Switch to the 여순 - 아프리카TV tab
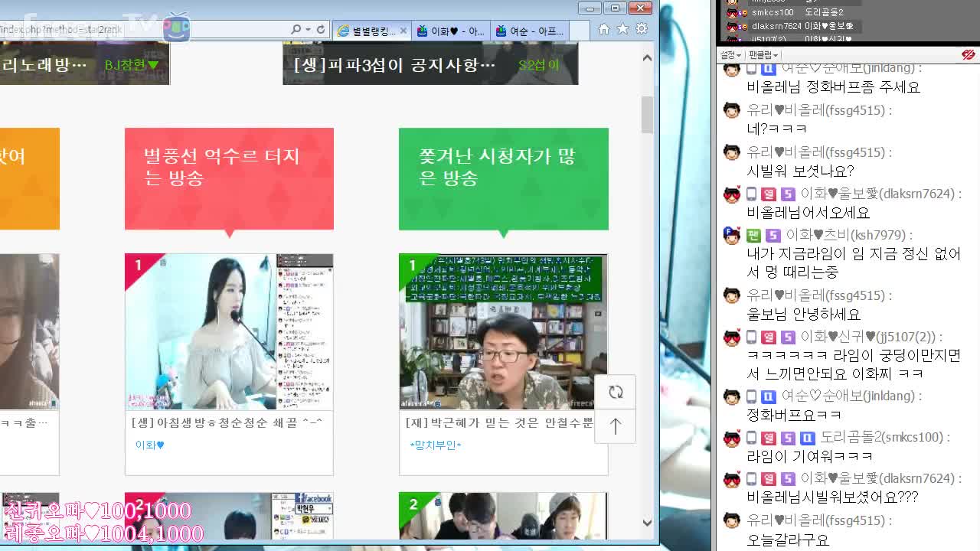The width and height of the screenshot is (980, 551). (530, 31)
